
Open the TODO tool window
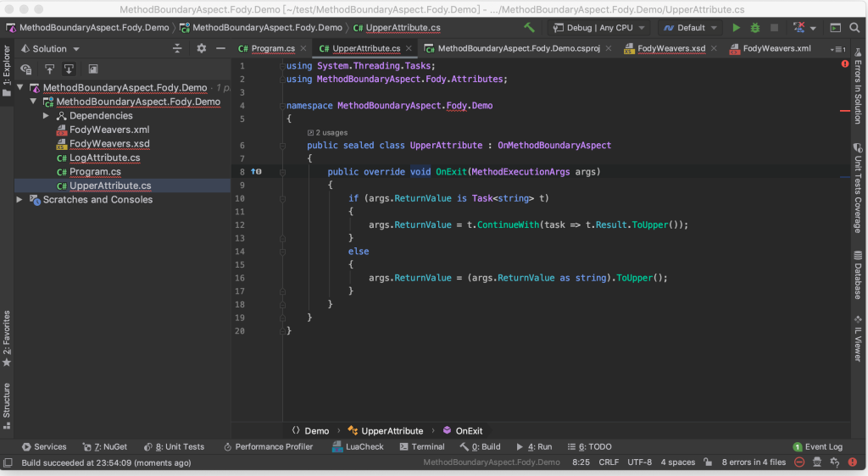point(590,446)
